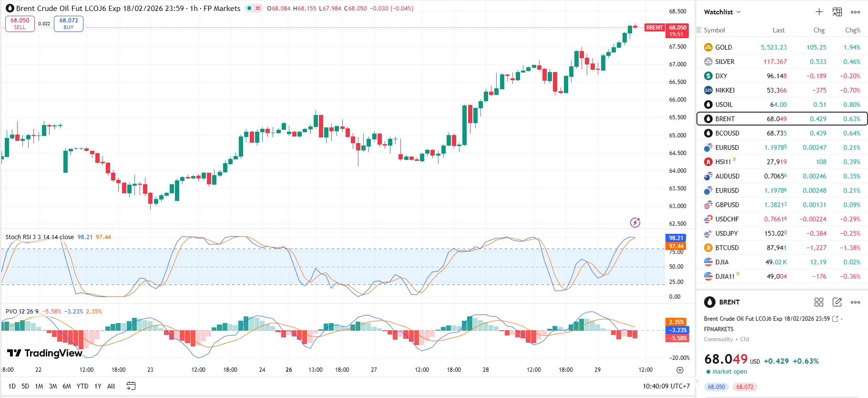The height and width of the screenshot is (398, 868).
Task: Sort watchlist by the Chg% column header
Action: (852, 30)
